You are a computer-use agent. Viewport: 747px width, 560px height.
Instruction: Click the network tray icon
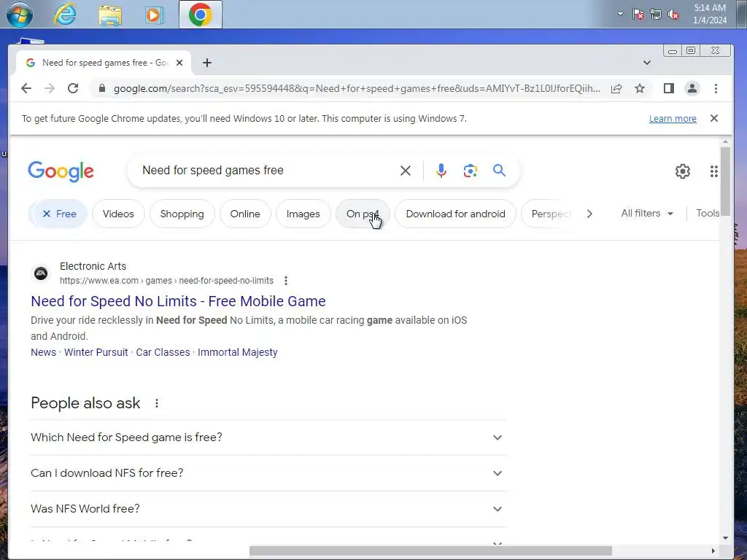click(656, 15)
